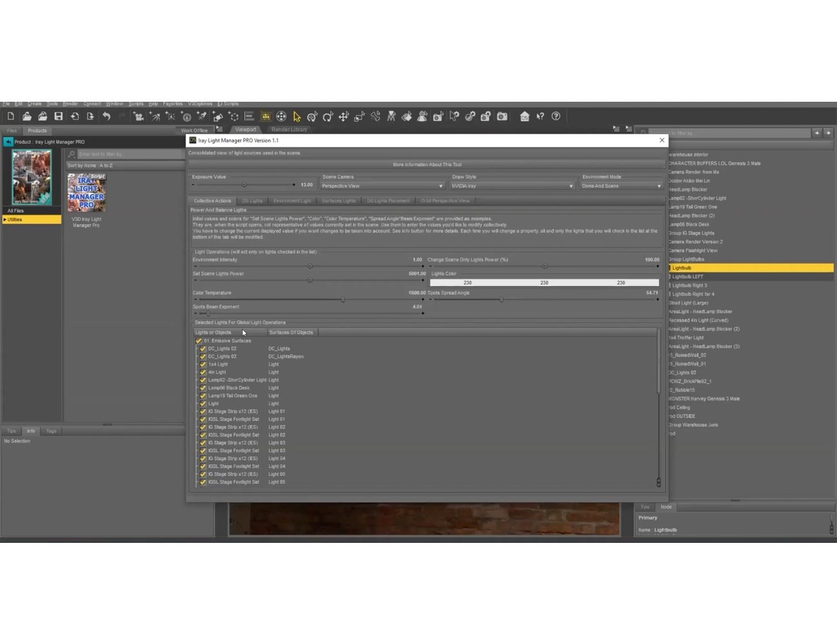Click the What's This arrow-question icon

540,117
